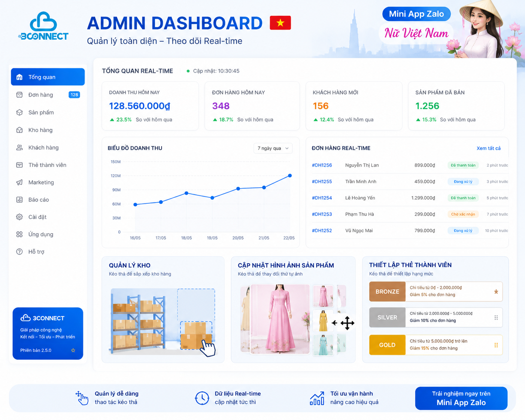This screenshot has height=420, width=525.
Task: Open order #DH1256
Action: pyautogui.click(x=322, y=165)
